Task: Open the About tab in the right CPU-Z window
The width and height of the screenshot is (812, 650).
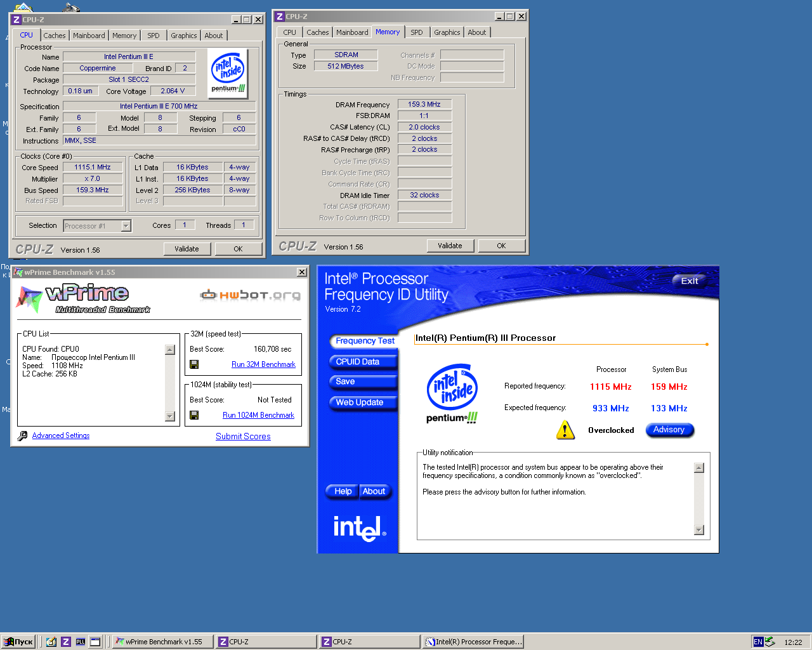Action: (477, 32)
